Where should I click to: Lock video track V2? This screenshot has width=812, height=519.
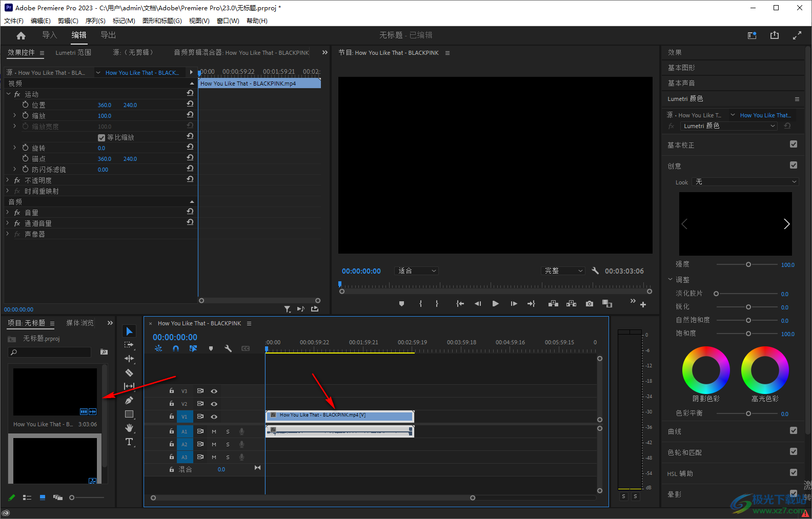coord(172,403)
